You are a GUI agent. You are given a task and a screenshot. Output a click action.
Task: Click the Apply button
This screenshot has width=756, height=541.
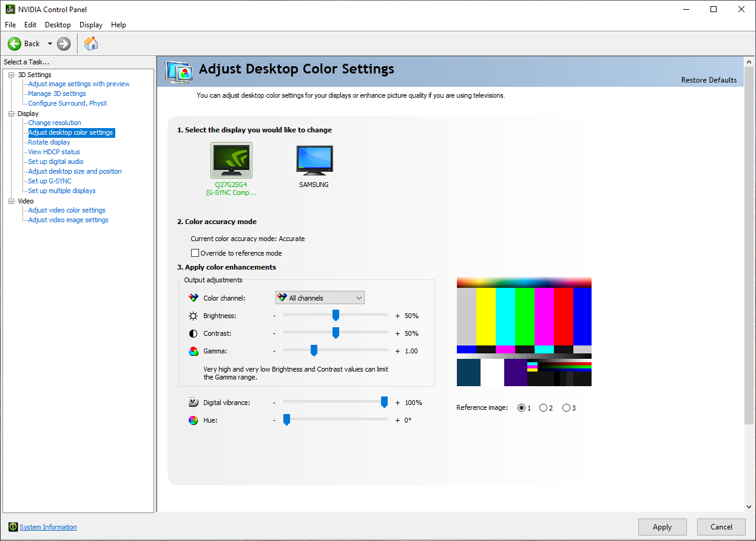tap(662, 527)
